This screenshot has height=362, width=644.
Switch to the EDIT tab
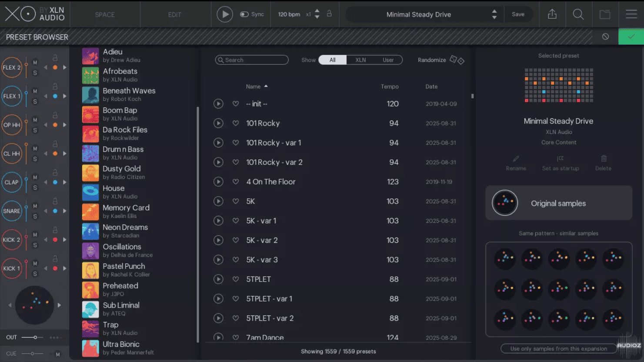[175, 14]
